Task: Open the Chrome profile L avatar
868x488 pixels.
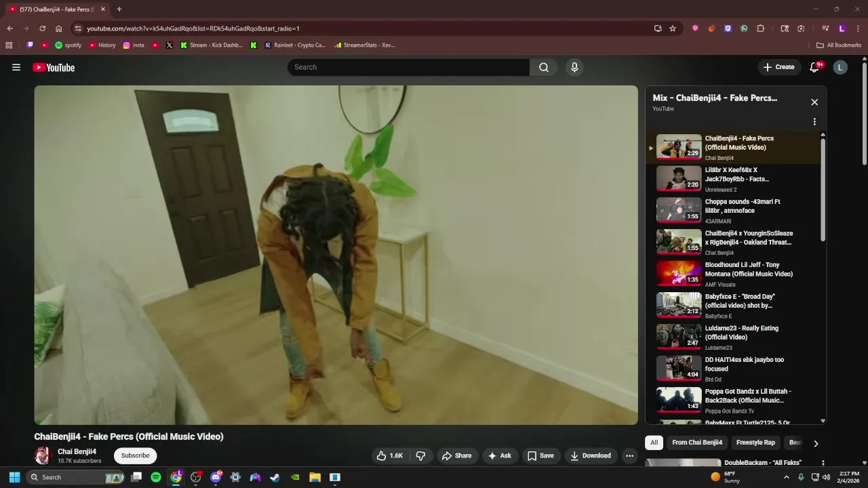Action: click(x=842, y=28)
